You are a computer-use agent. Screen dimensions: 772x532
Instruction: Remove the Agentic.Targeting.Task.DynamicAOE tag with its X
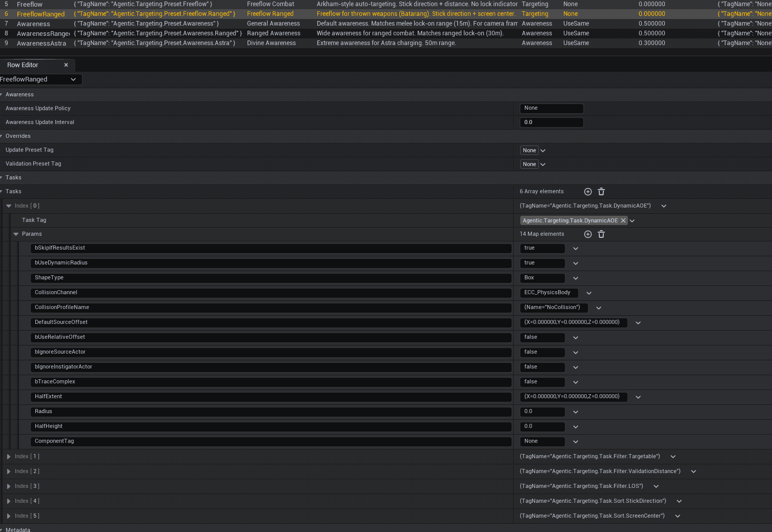623,220
